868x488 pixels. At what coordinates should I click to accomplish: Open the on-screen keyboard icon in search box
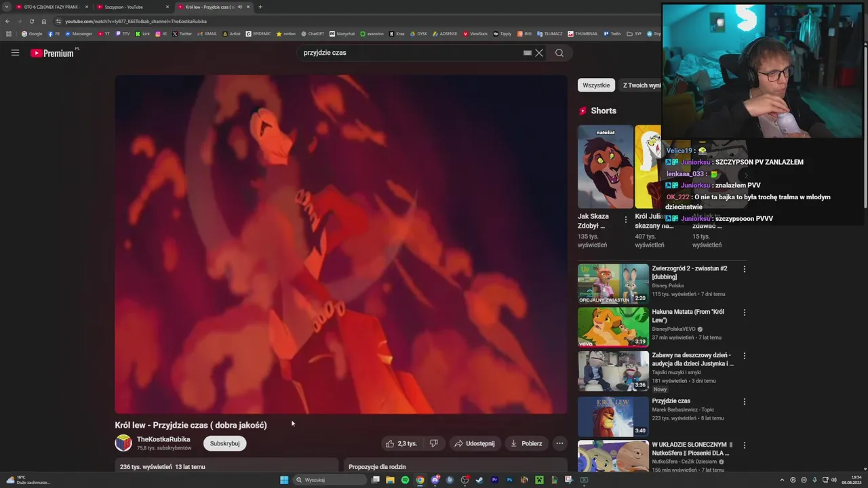[527, 53]
